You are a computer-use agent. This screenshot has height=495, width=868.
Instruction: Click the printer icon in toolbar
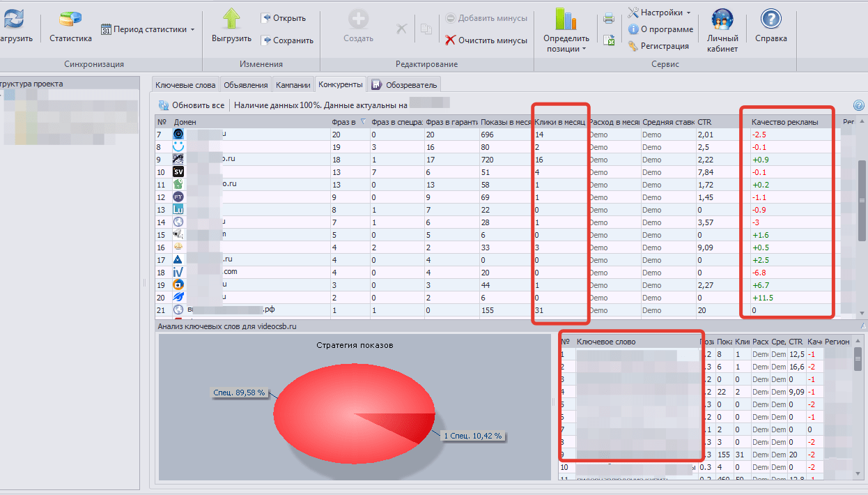[x=608, y=18]
